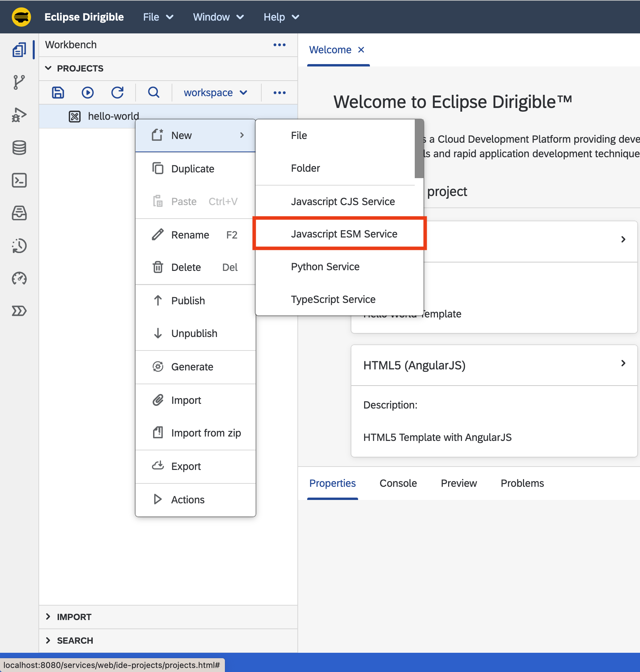This screenshot has height=672, width=640.
Task: Open the projects toolbar more options dots
Action: (280, 92)
